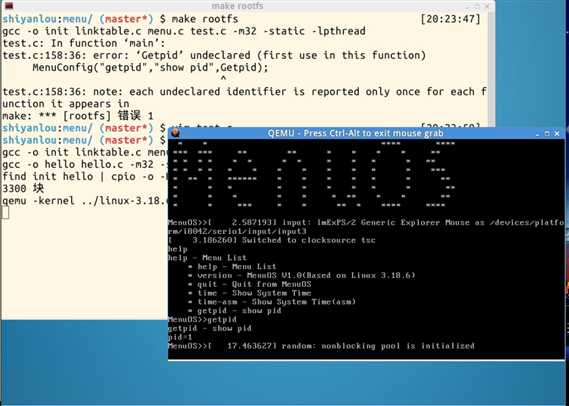Image resolution: width=569 pixels, height=406 pixels.
Task: Click the MenuOS>> prompt at bottom
Action: [187, 345]
